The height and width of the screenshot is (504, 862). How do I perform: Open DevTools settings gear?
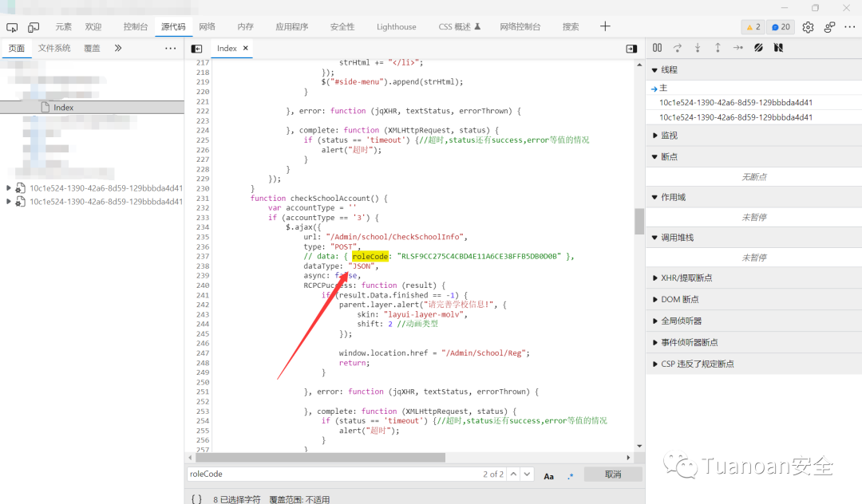808,27
